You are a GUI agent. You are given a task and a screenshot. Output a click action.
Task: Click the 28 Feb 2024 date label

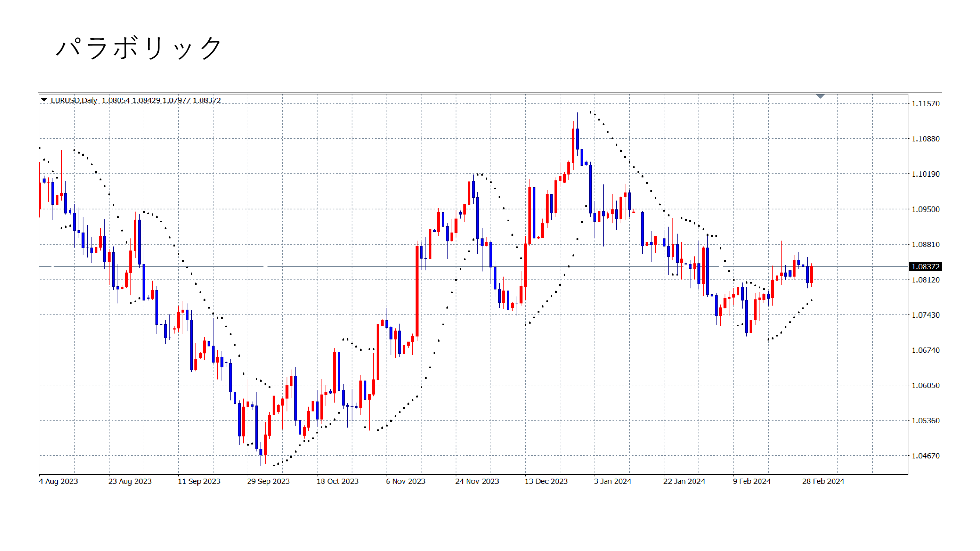[823, 482]
